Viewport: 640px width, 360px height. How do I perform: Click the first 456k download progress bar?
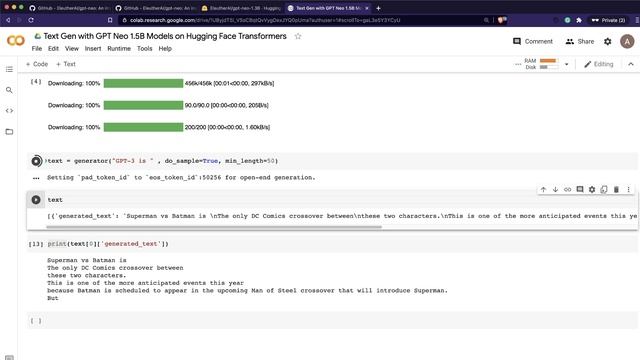143,83
